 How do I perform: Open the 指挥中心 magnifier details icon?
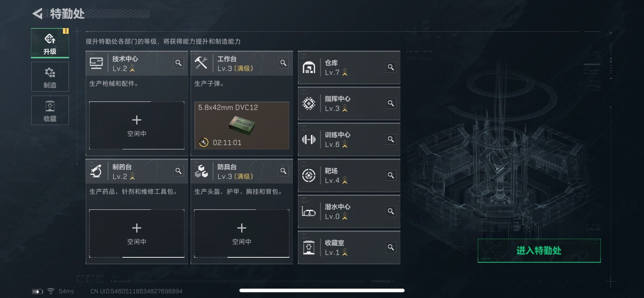click(391, 103)
